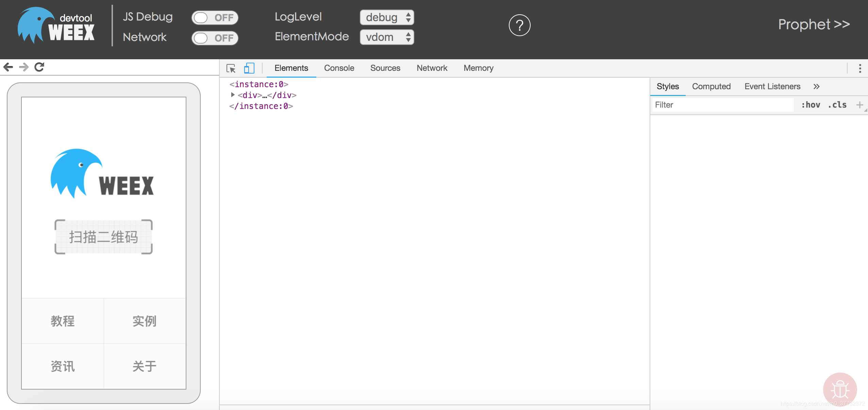Tap the 资讯 tile

(63, 366)
